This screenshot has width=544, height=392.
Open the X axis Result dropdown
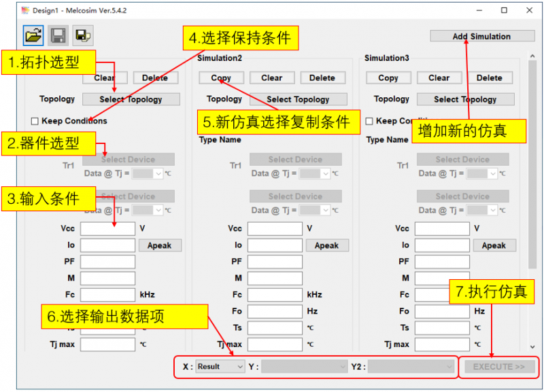click(220, 367)
